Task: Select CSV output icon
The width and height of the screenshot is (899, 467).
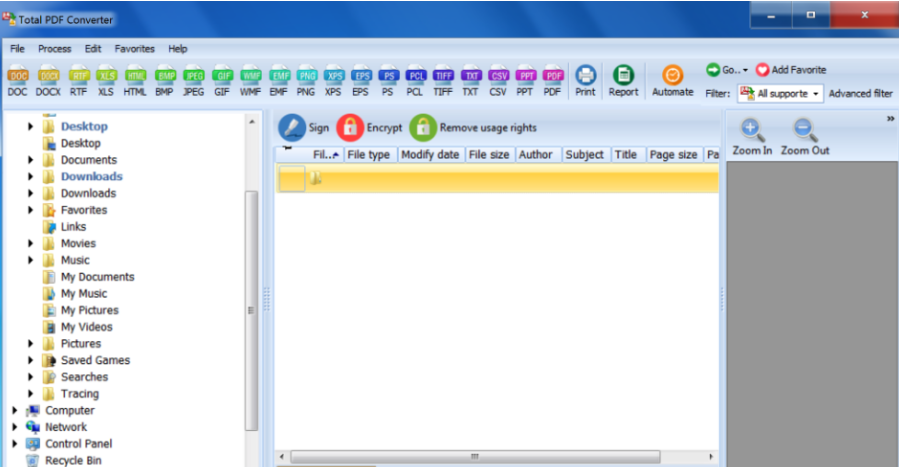Action: coord(498,81)
